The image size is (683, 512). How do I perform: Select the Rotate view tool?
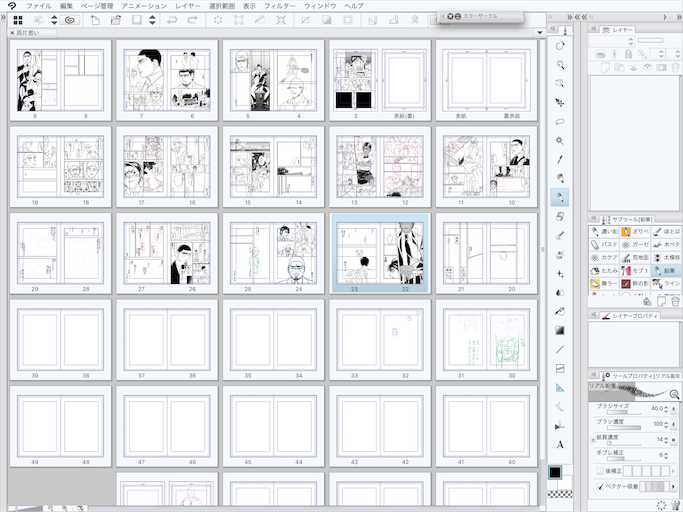pyautogui.click(x=560, y=45)
